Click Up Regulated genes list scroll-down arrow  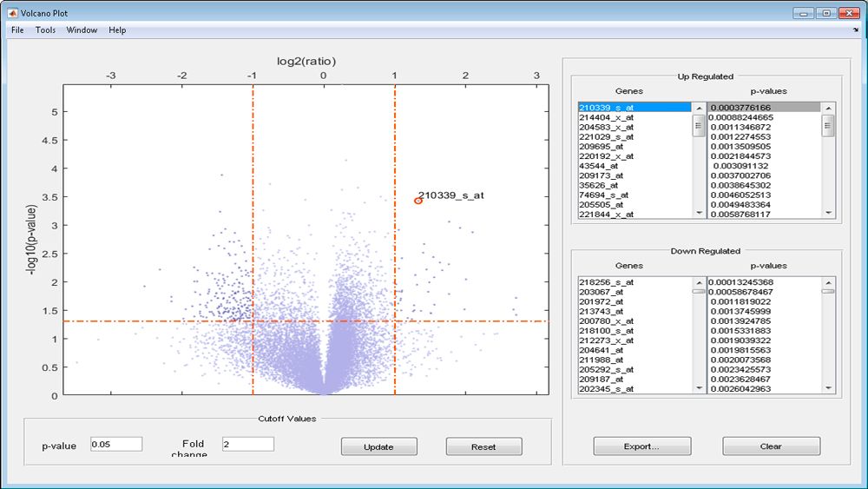(x=699, y=213)
